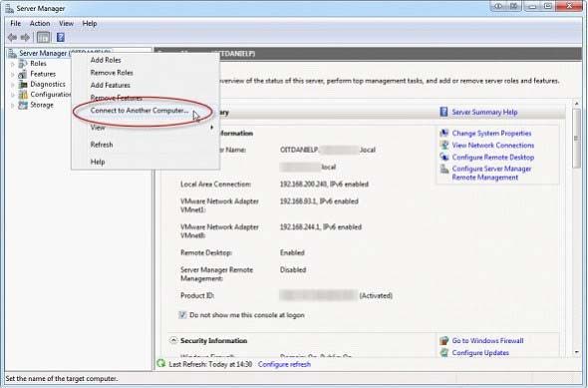Click the Server Summary Help icon
Image resolution: width=588 pixels, height=388 pixels.
click(443, 112)
